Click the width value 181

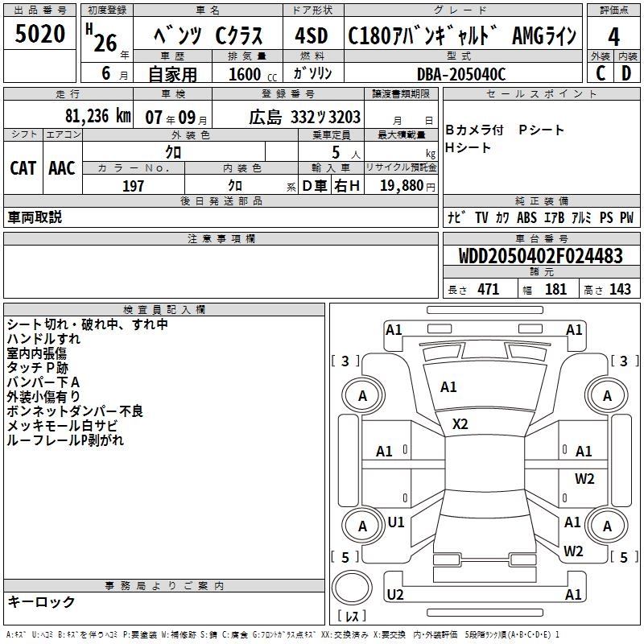[555, 290]
